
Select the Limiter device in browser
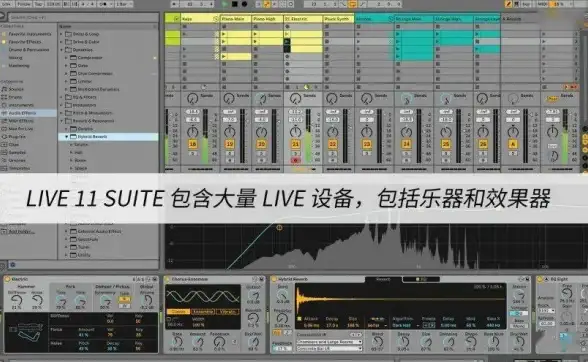[85, 81]
